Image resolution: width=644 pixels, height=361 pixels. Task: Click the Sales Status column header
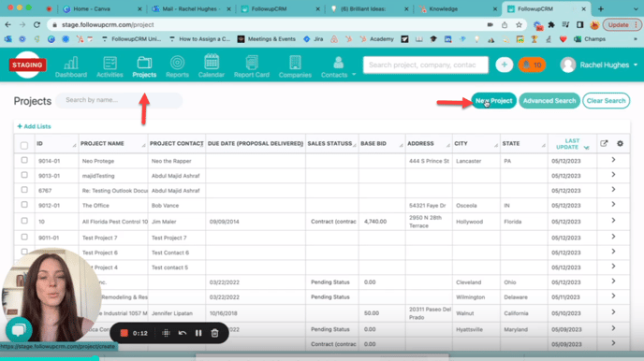pos(332,144)
